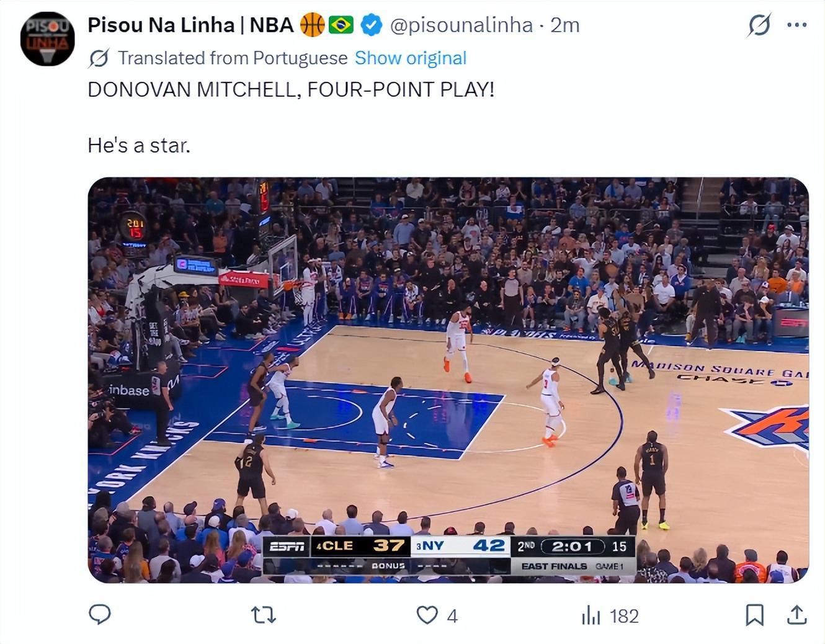Click Show original translation link
The image size is (825, 644).
410,58
